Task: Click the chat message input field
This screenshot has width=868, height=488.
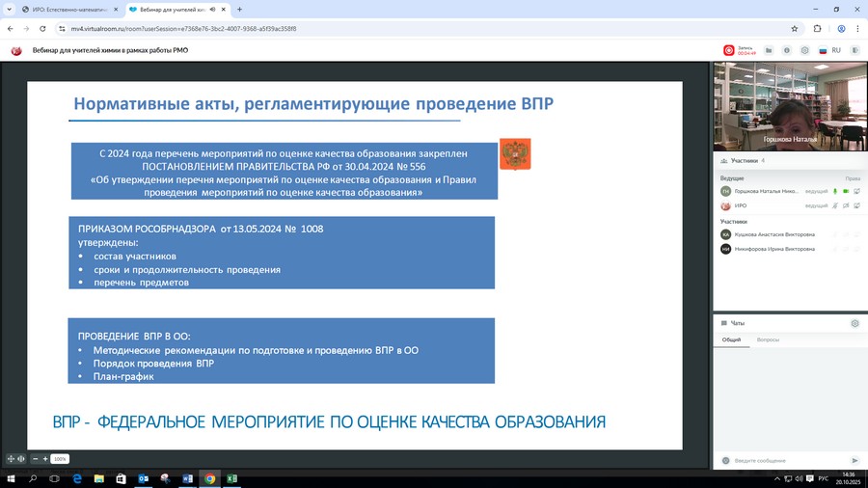Action: click(x=786, y=460)
